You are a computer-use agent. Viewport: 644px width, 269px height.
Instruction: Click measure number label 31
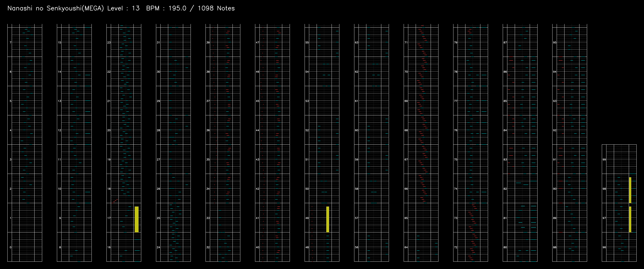click(x=158, y=42)
